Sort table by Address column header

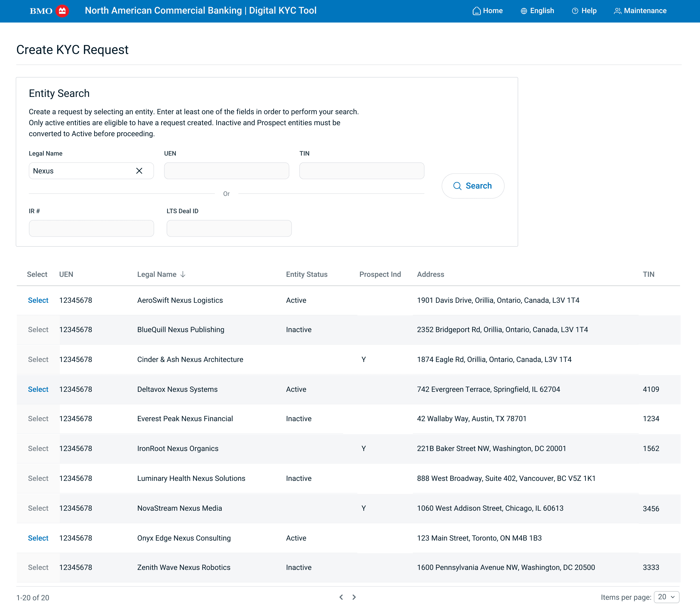click(430, 274)
